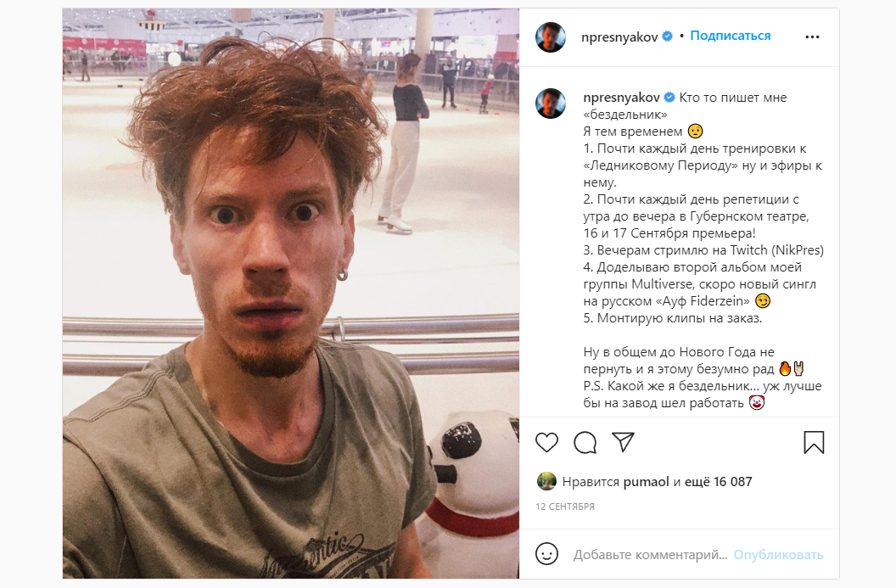Open npresnyakov username in header
The height and width of the screenshot is (588, 896).
(619, 36)
